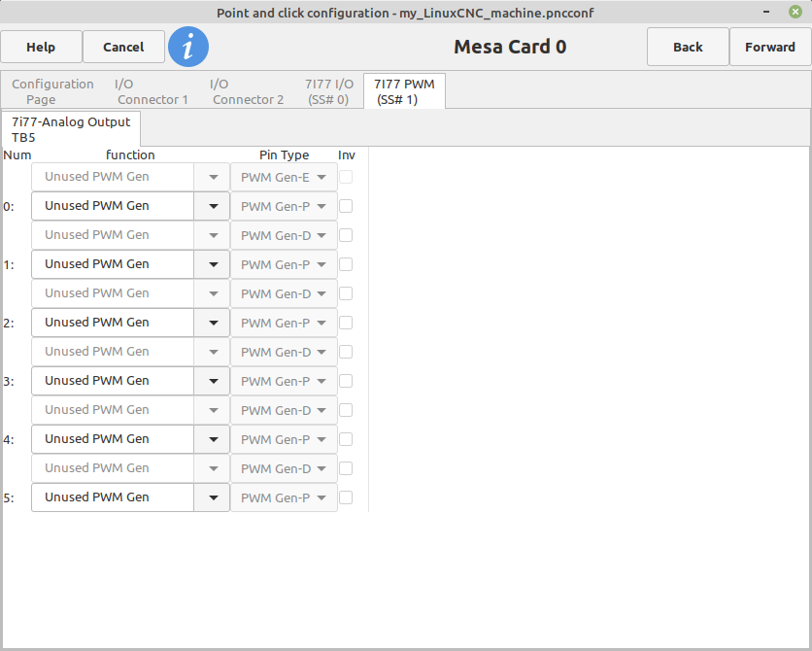Select the 7I77 PWM (SS# 1) tab

[x=404, y=91]
